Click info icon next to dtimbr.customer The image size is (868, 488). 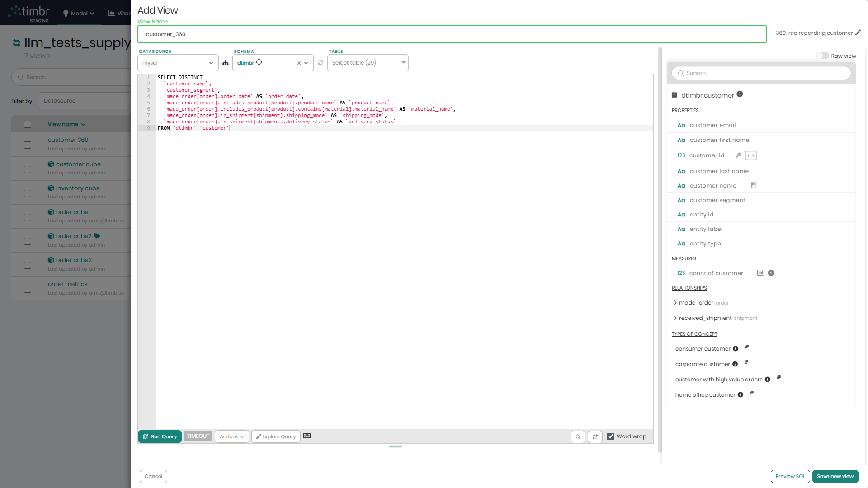(740, 94)
